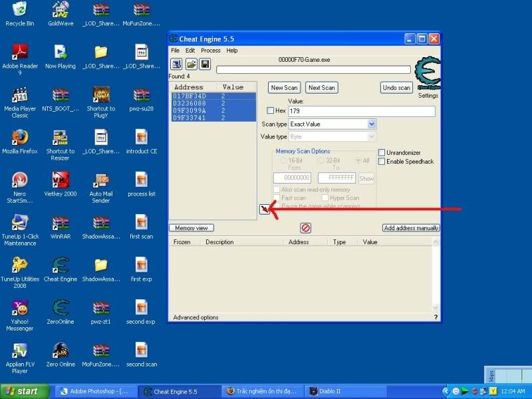This screenshot has width=532, height=399.
Task: Select the 16-Bit radio button
Action: 283,160
